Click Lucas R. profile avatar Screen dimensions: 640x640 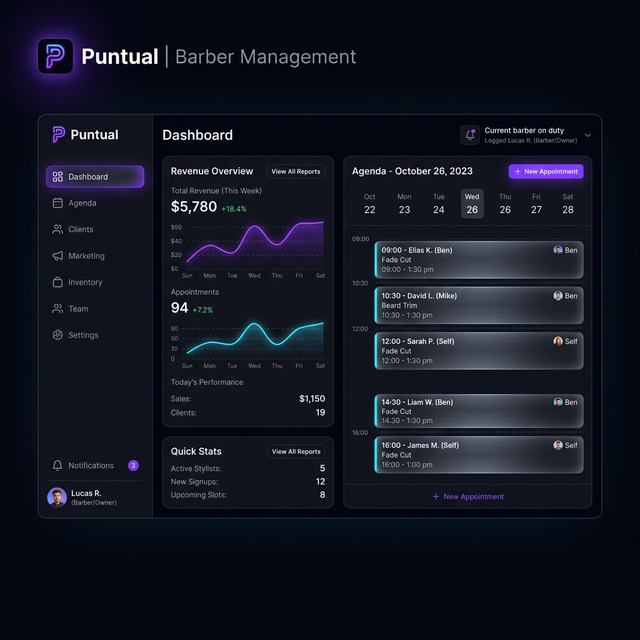pos(57,497)
